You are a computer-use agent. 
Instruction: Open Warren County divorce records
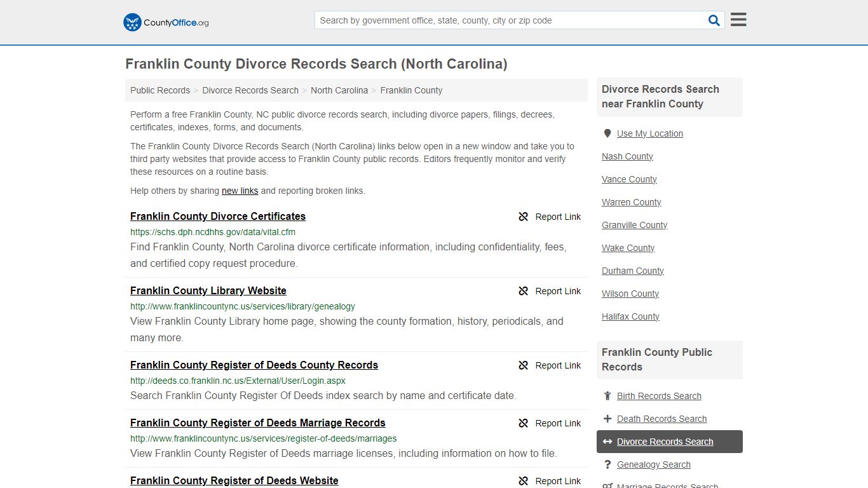(632, 202)
